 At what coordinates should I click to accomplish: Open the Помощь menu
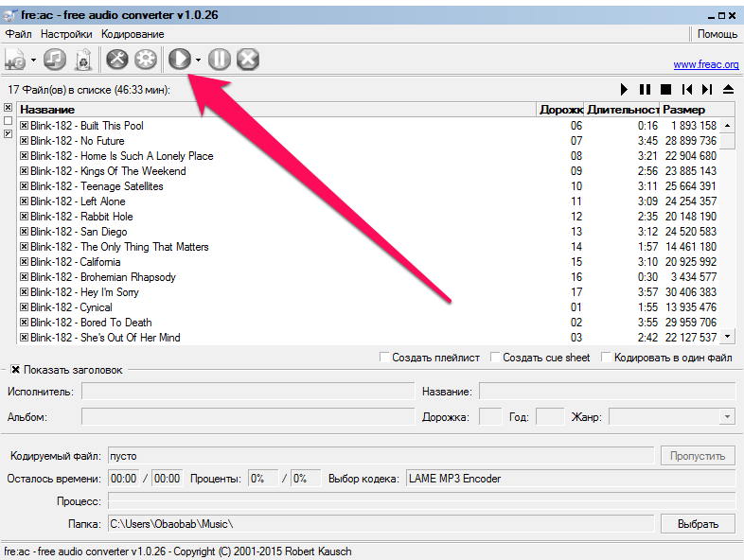(x=717, y=34)
